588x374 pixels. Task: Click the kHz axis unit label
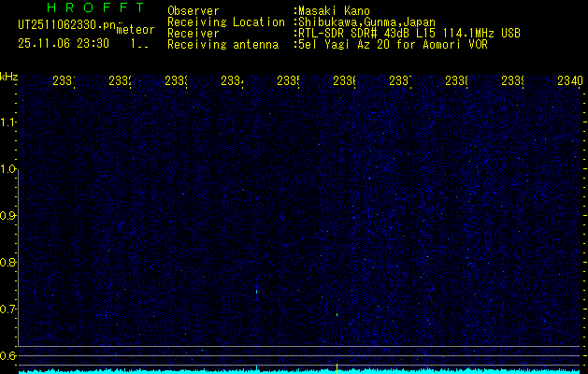coord(9,77)
